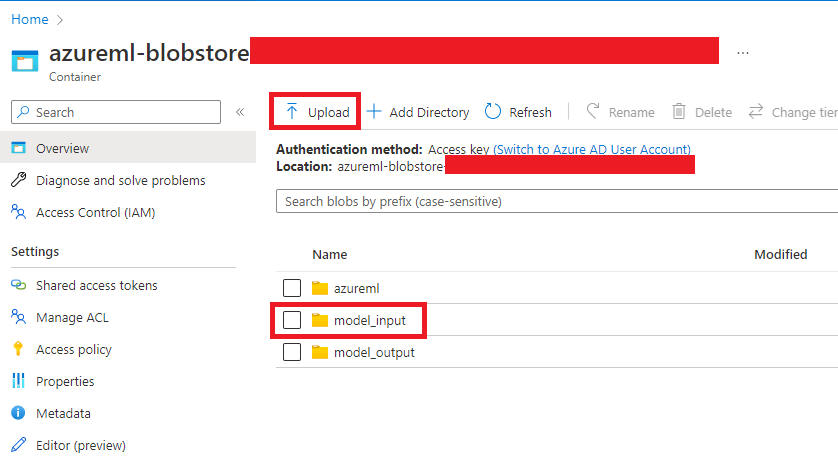
Task: Click the left sidebar Search field
Action: (x=115, y=112)
